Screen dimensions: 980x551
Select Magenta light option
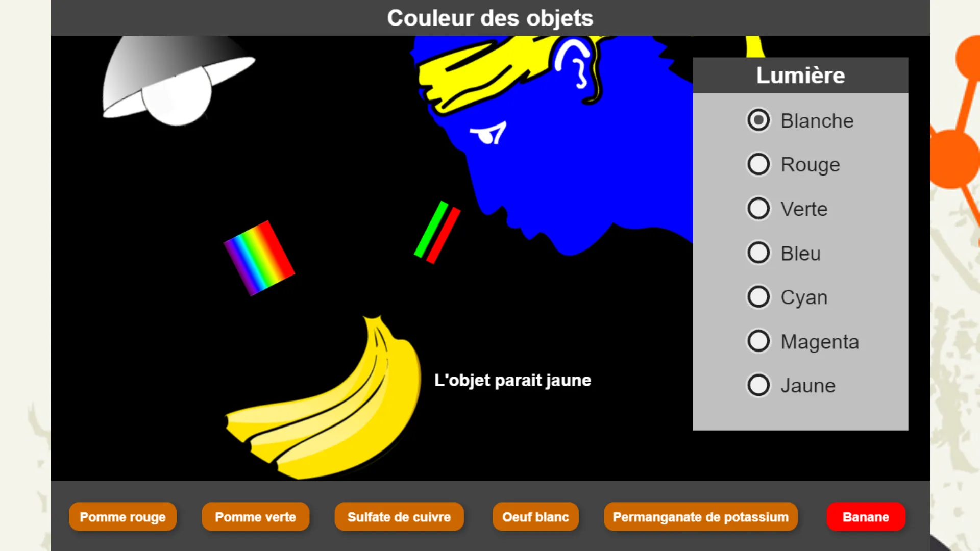click(758, 341)
